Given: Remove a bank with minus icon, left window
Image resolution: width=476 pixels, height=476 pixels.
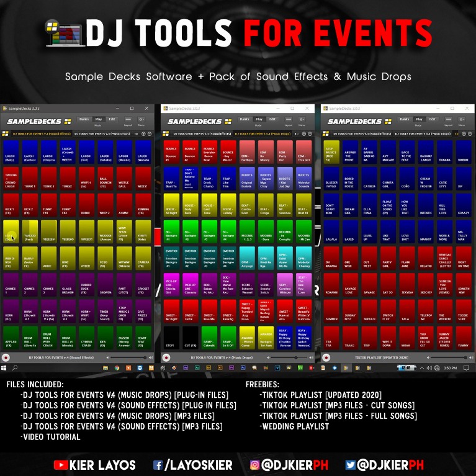Looking at the screenshot, I should [x=150, y=133].
